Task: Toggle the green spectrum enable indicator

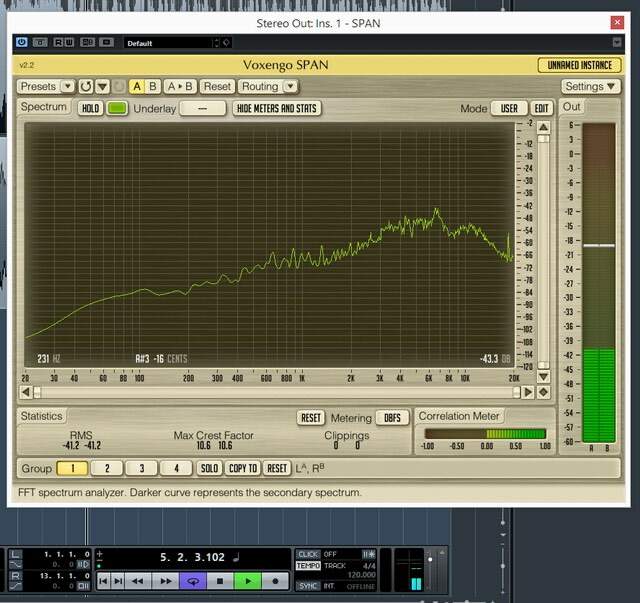Action: [117, 108]
